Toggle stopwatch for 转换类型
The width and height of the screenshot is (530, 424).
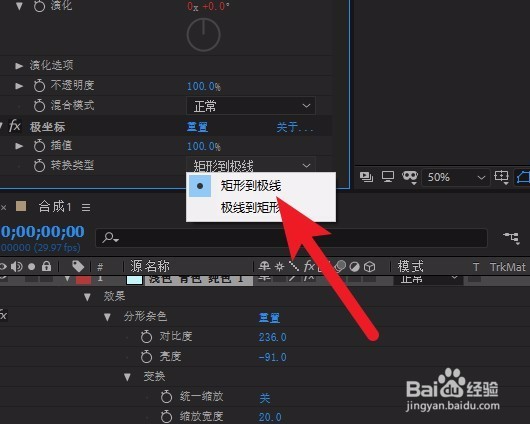click(x=39, y=166)
